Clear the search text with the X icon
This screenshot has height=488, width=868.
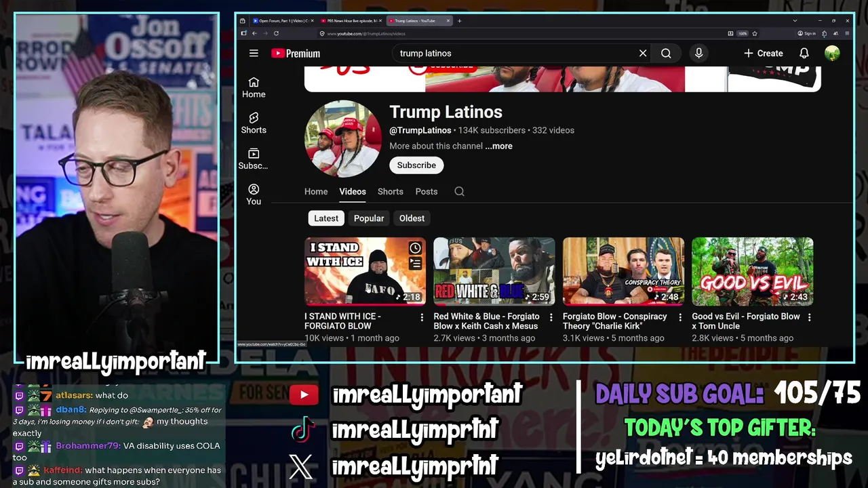coord(643,53)
